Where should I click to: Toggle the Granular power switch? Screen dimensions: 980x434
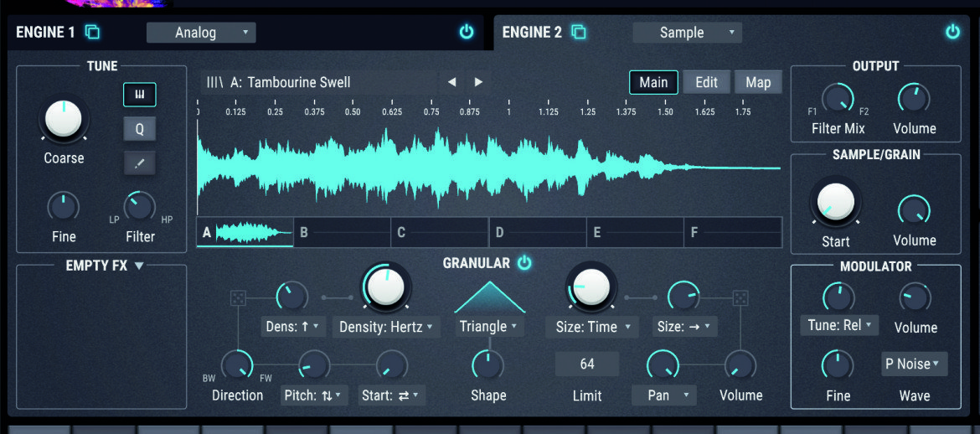(524, 263)
